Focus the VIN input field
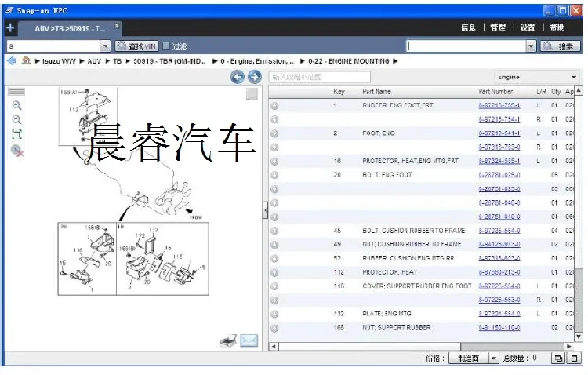Viewport: 588px width, 375px height. coord(53,46)
